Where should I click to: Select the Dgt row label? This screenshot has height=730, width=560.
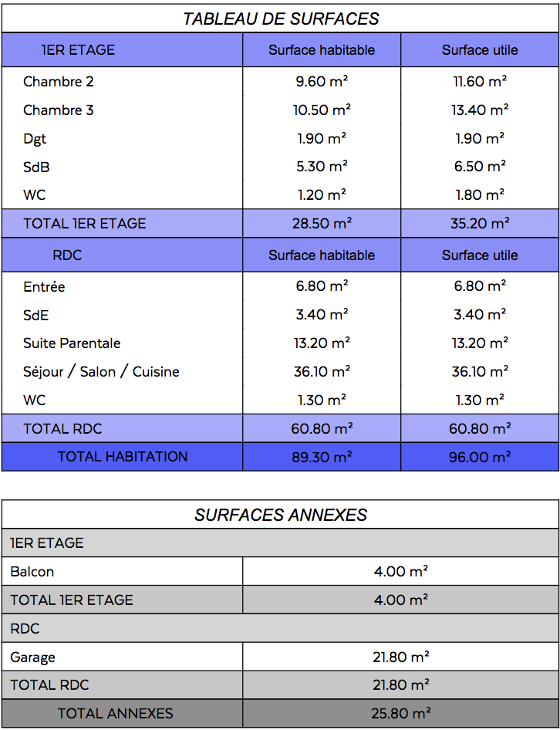[35, 139]
